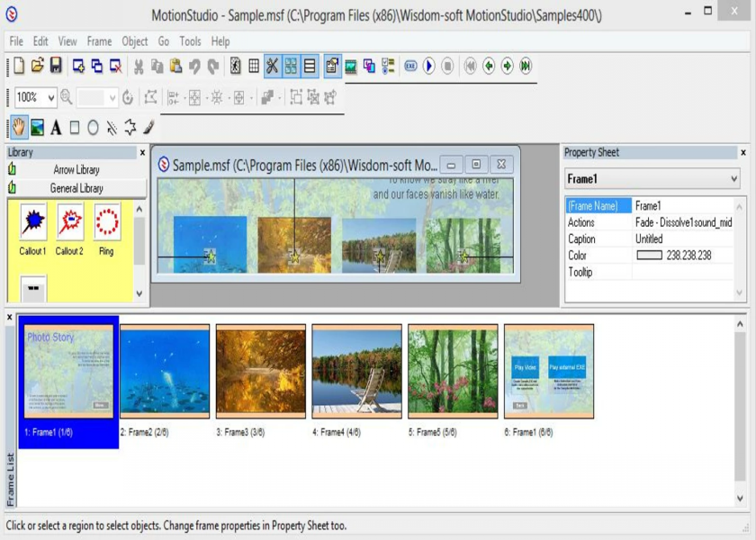This screenshot has width=756, height=540.
Task: Select the Text tool (A) in toolbox
Action: [56, 128]
